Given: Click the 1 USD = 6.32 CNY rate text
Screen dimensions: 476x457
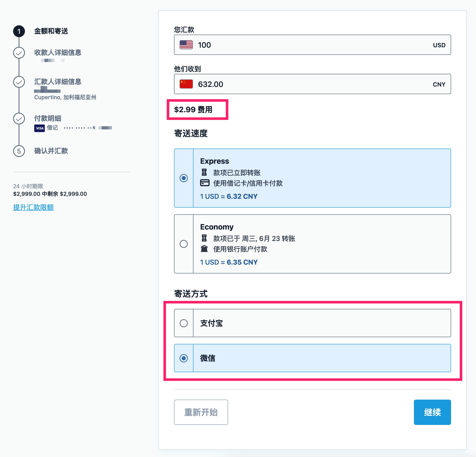Looking at the screenshot, I should 228,196.
